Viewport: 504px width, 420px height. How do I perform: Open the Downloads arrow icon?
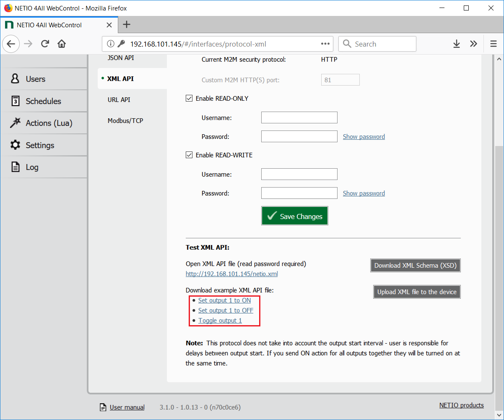[457, 44]
